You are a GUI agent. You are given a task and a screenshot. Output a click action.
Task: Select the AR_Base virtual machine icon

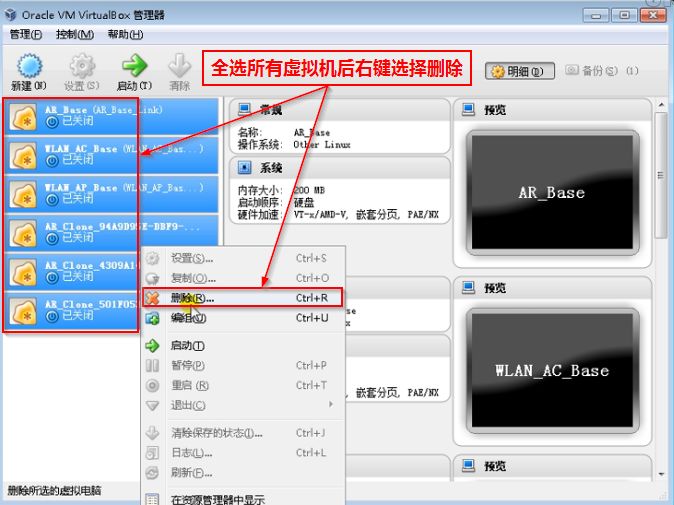(x=23, y=116)
